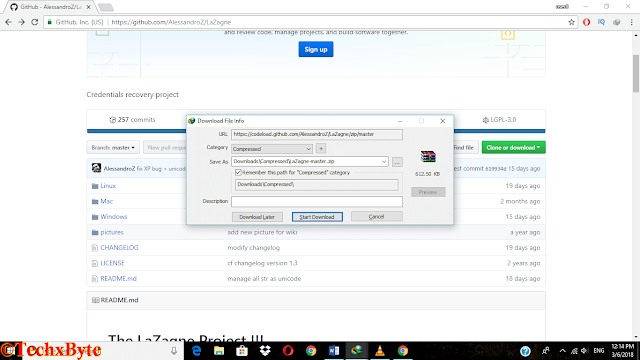
Task: Click the browse (...) button
Action: (x=397, y=162)
